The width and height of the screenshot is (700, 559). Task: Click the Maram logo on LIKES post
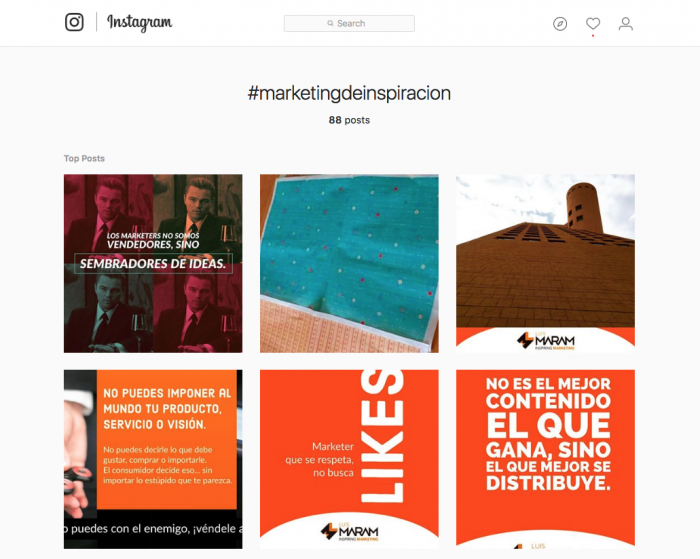(x=350, y=531)
